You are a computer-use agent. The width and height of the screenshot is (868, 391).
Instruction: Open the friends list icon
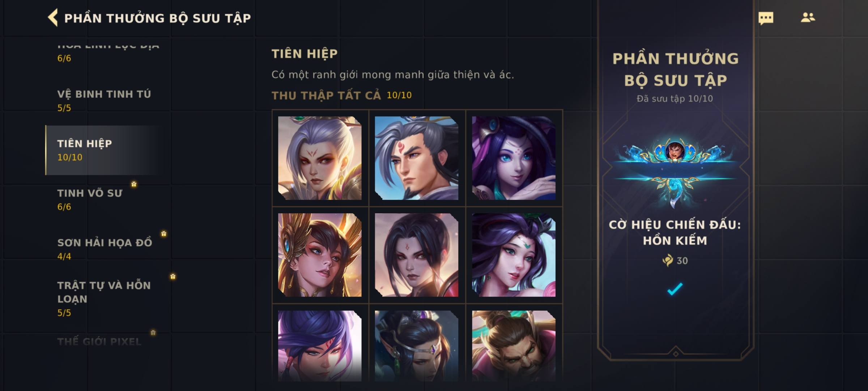(x=808, y=17)
